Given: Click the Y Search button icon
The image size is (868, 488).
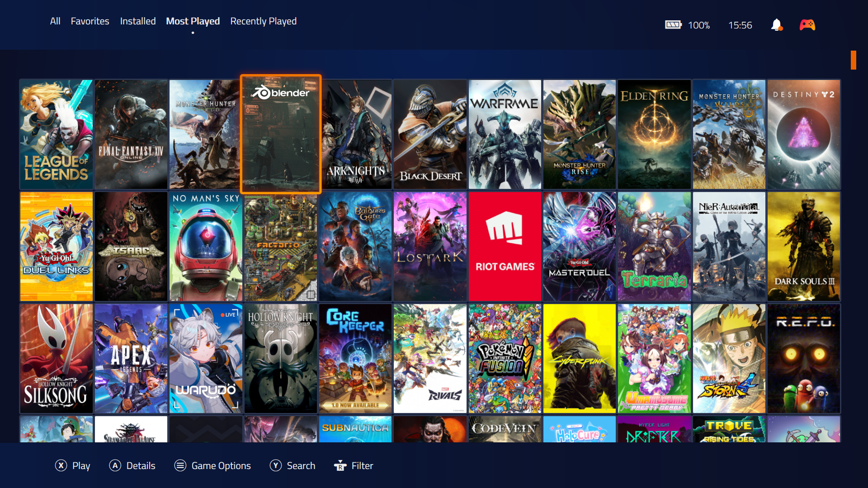Looking at the screenshot, I should [276, 465].
